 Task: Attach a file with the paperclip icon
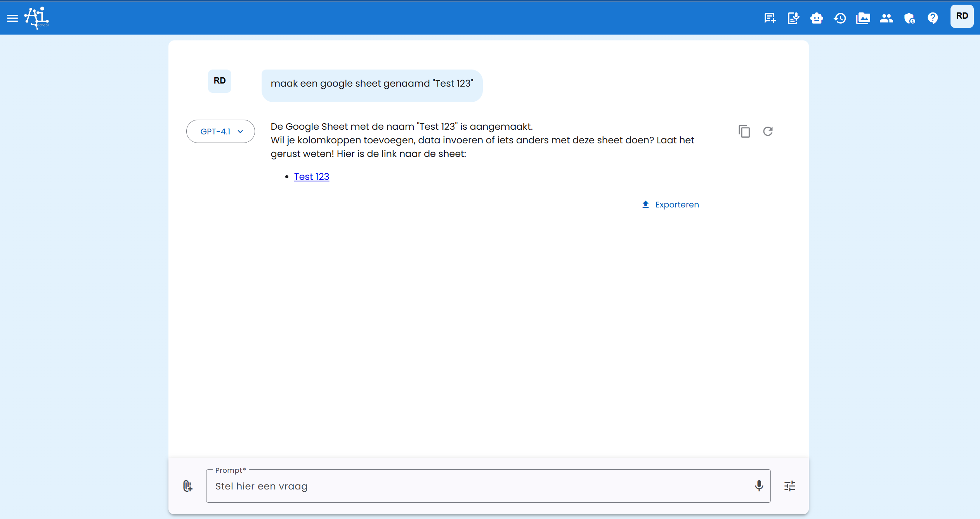[x=187, y=486]
